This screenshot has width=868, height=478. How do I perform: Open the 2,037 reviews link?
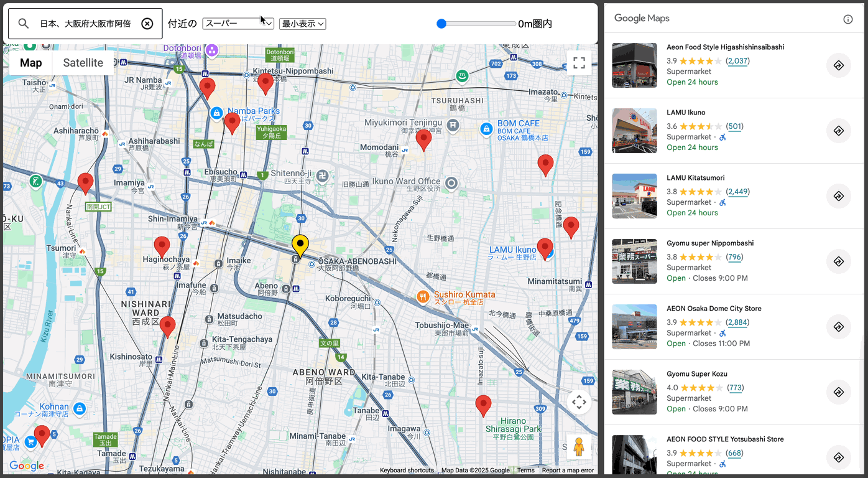(x=738, y=61)
